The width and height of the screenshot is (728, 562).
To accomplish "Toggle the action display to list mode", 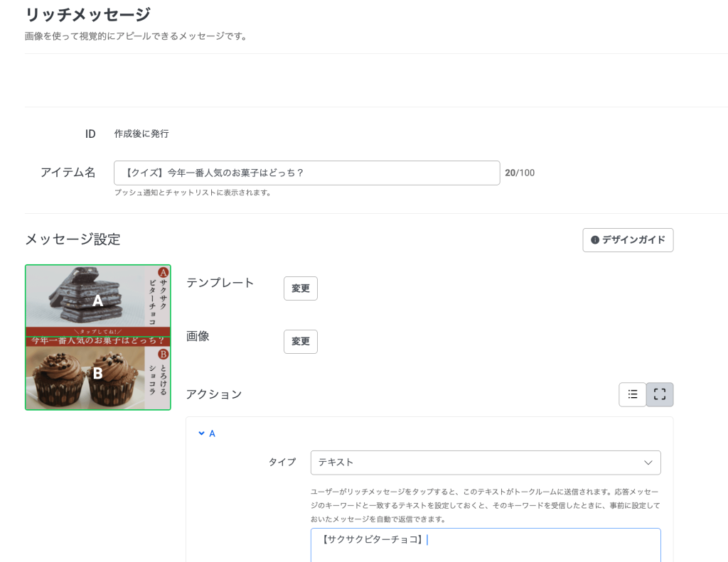I will 632,394.
